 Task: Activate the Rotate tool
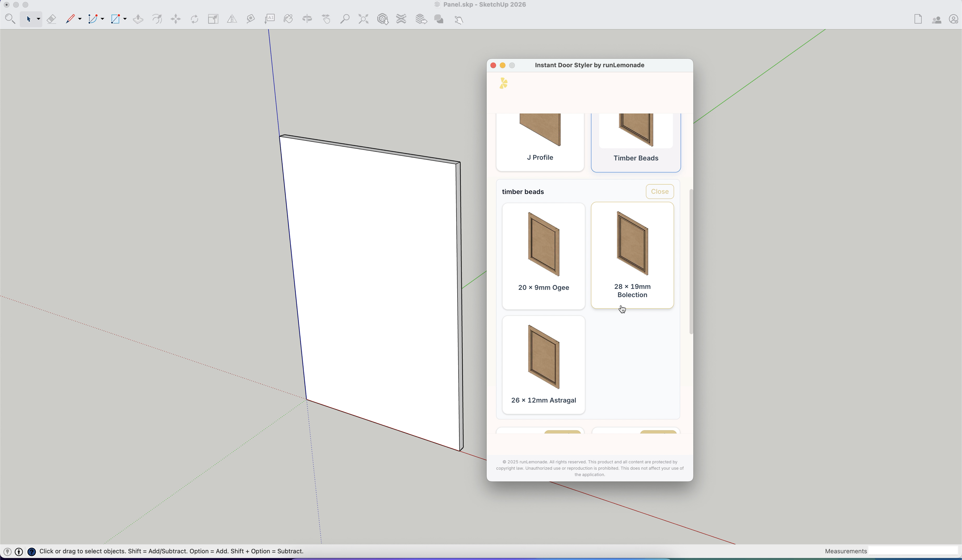pyautogui.click(x=194, y=19)
